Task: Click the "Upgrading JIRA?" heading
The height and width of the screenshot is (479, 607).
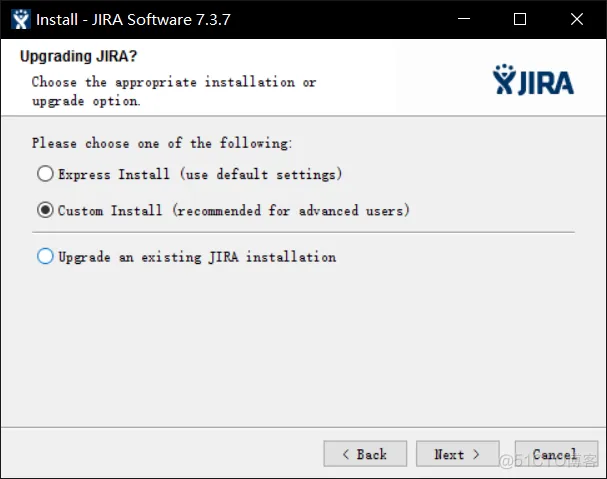Action: click(79, 57)
